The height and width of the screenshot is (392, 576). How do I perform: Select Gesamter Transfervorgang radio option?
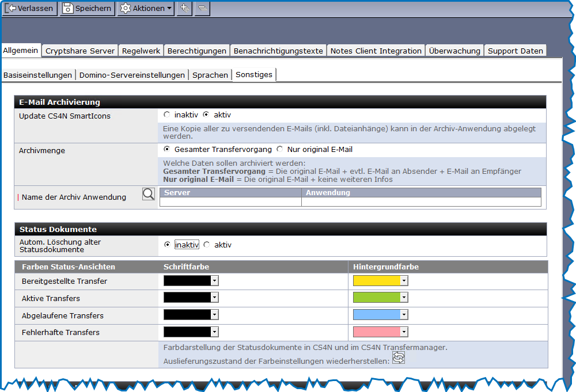pyautogui.click(x=167, y=149)
